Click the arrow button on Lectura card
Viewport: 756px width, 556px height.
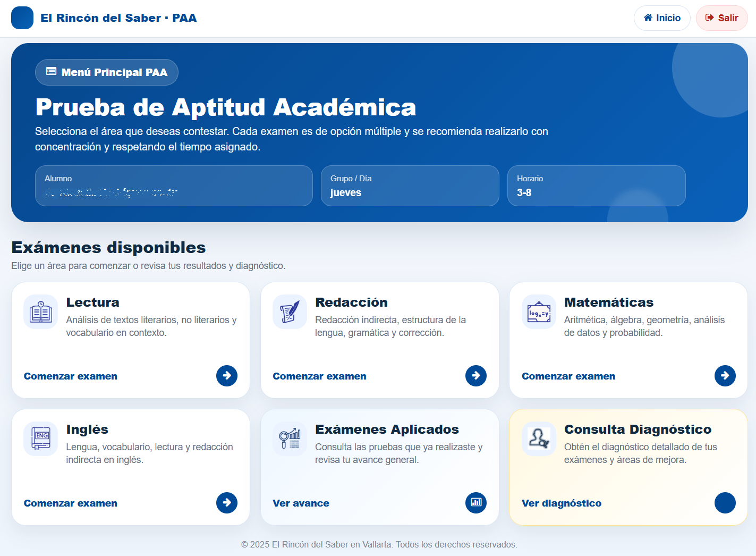pyautogui.click(x=227, y=376)
